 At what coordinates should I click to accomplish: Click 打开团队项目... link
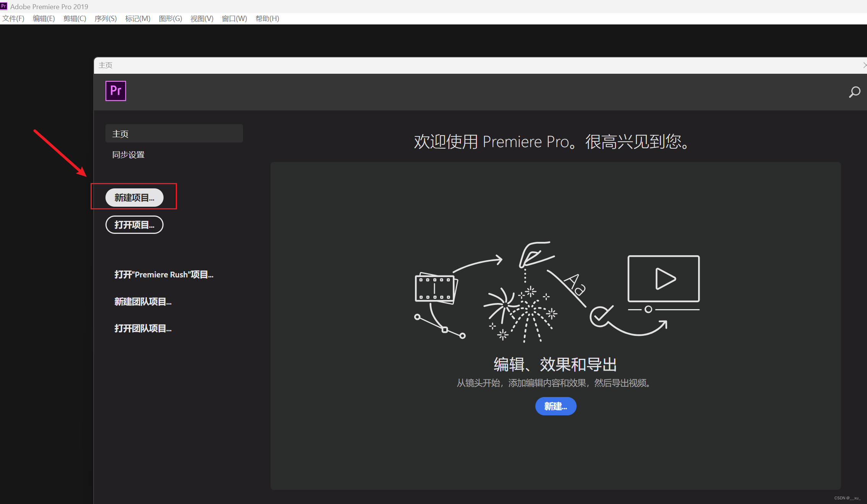click(143, 329)
